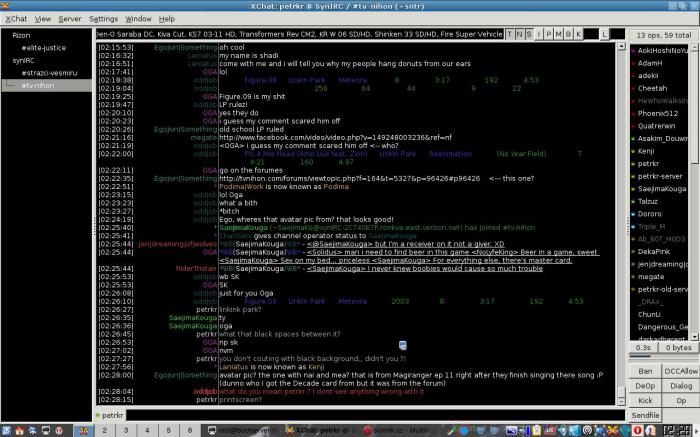Click the Dialog button
Screen dimensions: 700x437
tap(681, 386)
